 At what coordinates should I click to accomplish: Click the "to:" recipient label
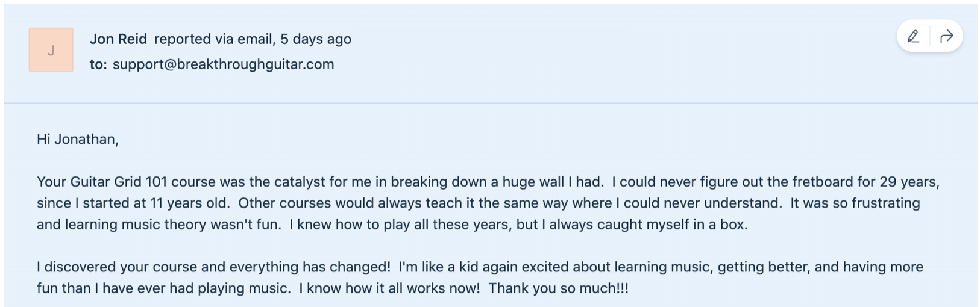pyautogui.click(x=98, y=64)
